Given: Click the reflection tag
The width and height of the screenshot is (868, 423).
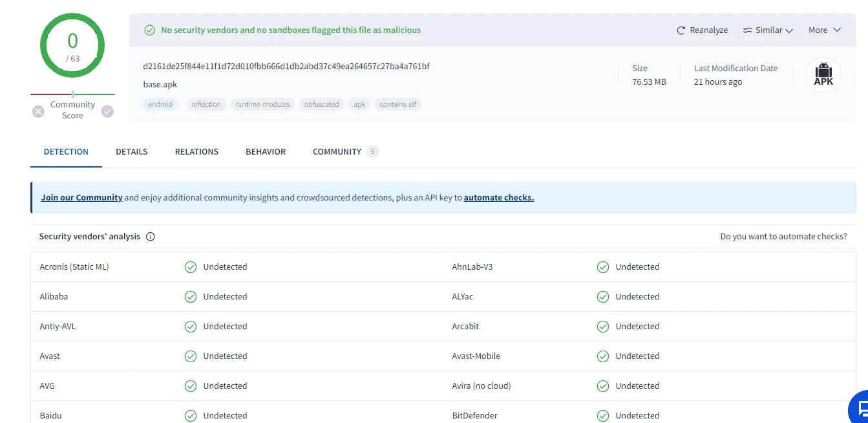Looking at the screenshot, I should [206, 104].
